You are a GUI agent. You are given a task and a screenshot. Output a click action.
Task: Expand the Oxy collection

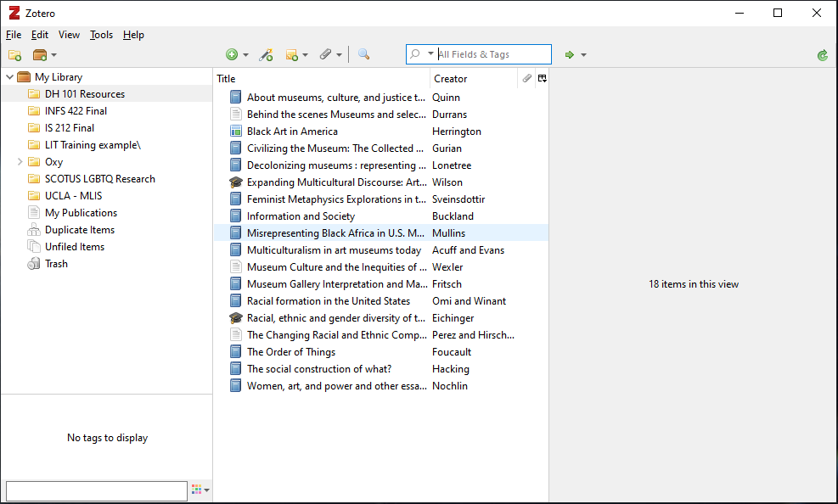pyautogui.click(x=20, y=162)
